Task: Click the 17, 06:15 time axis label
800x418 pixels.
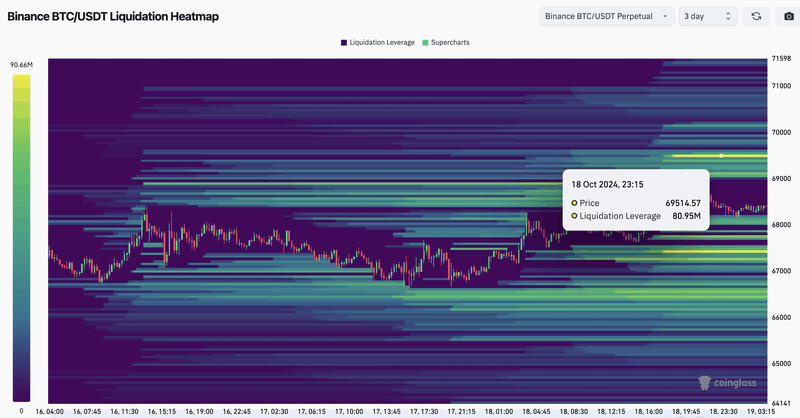Action: (312, 411)
